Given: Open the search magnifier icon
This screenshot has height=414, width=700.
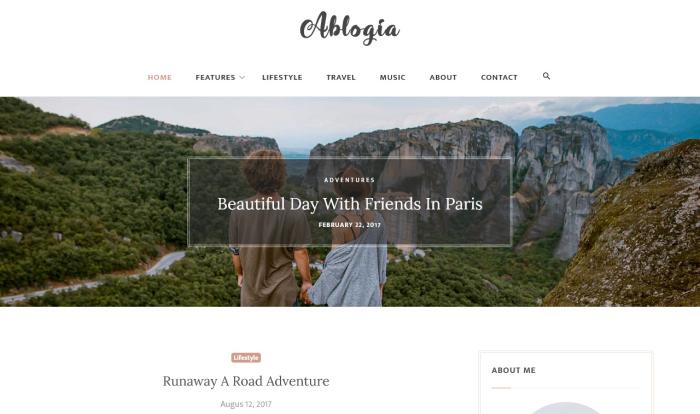Looking at the screenshot, I should (546, 76).
